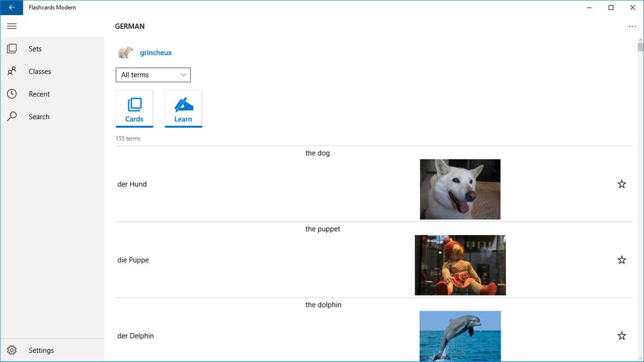Open grincheux user profile link
644x362 pixels.
[x=156, y=53]
